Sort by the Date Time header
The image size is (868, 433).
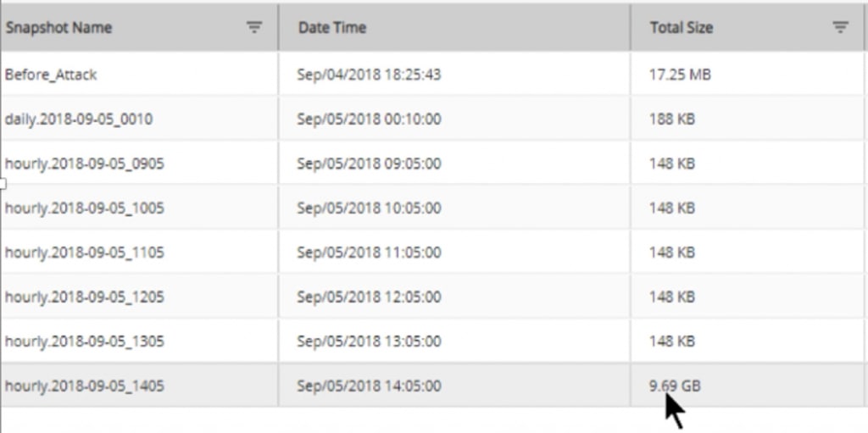(332, 27)
